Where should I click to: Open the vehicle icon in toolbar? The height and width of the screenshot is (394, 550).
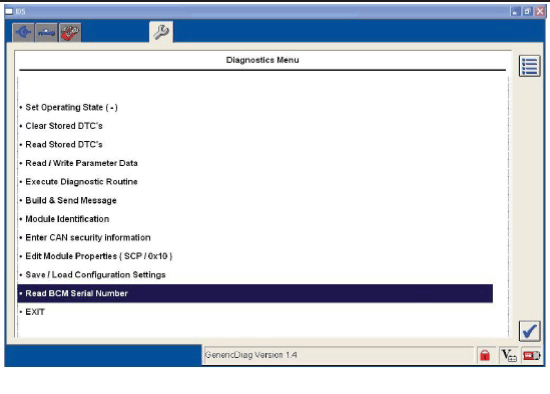47,32
